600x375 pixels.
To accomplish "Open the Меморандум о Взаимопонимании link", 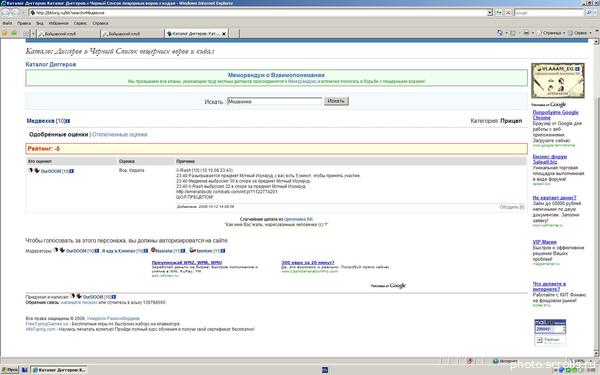I will pyautogui.click(x=276, y=75).
